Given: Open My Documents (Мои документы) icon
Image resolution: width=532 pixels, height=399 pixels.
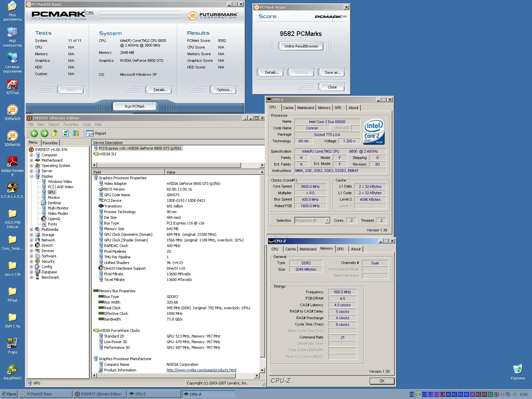Looking at the screenshot, I should click(12, 11).
